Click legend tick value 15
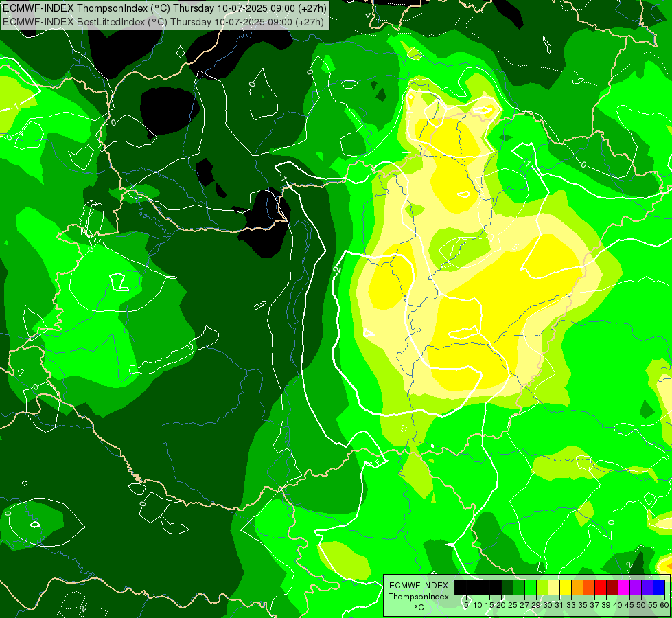This screenshot has height=618, width=672. click(489, 605)
